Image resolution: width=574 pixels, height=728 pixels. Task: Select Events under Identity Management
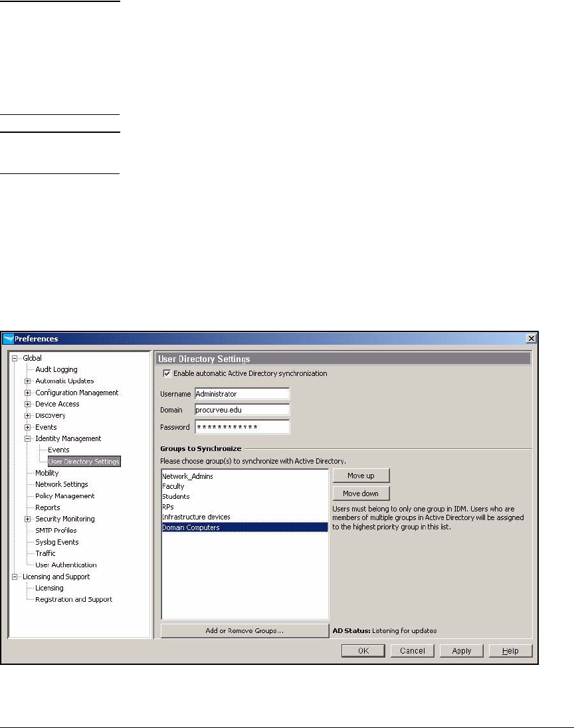(x=58, y=450)
